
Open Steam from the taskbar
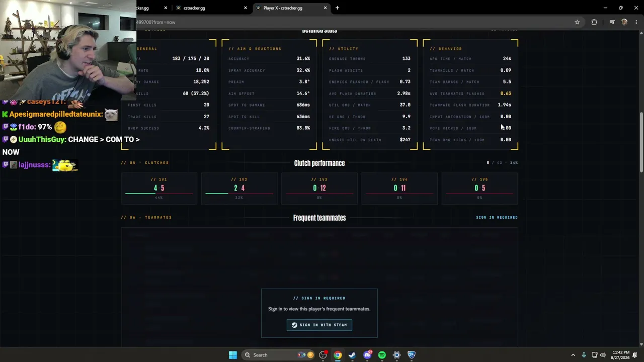pos(352,355)
